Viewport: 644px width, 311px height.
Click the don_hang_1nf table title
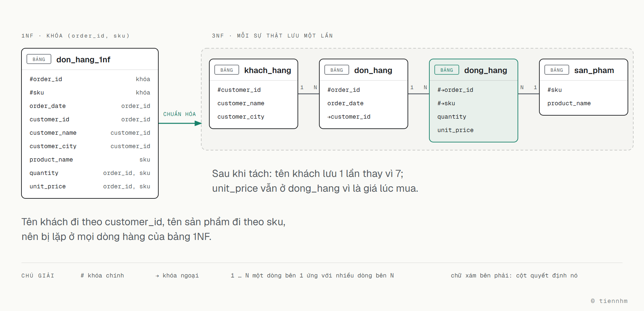coord(83,60)
